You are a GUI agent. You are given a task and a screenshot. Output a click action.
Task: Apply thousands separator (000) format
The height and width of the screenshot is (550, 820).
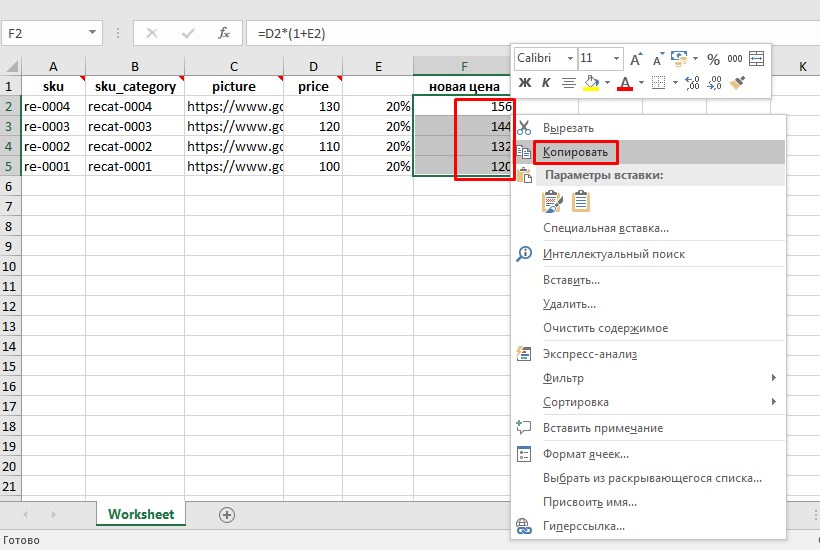(x=735, y=59)
